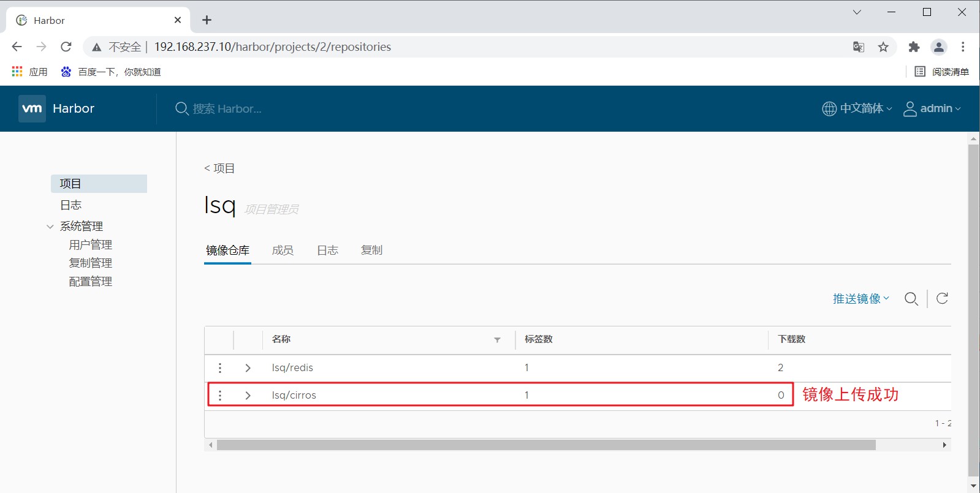
Task: Click the not-secure warning icon
Action: pyautogui.click(x=96, y=47)
